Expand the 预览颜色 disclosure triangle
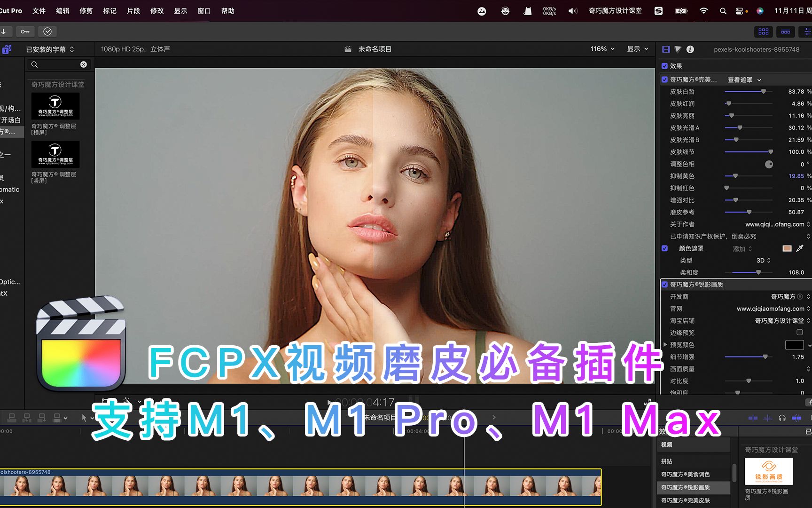The image size is (812, 508). [665, 345]
